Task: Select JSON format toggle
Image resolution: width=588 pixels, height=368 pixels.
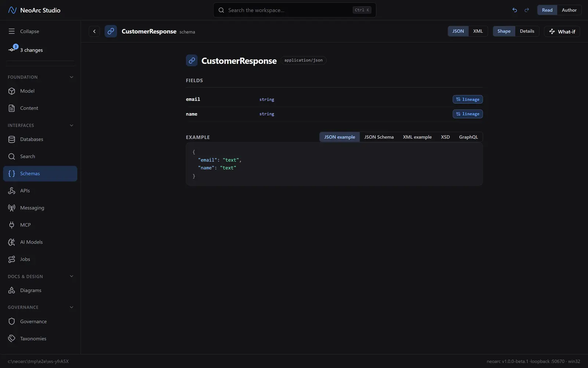Action: [458, 31]
